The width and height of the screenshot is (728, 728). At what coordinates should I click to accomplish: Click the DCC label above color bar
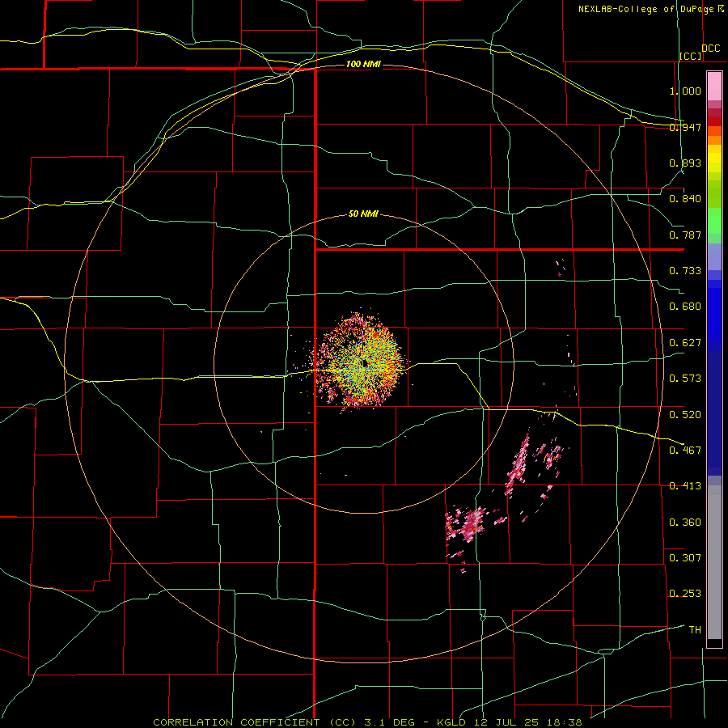click(711, 49)
